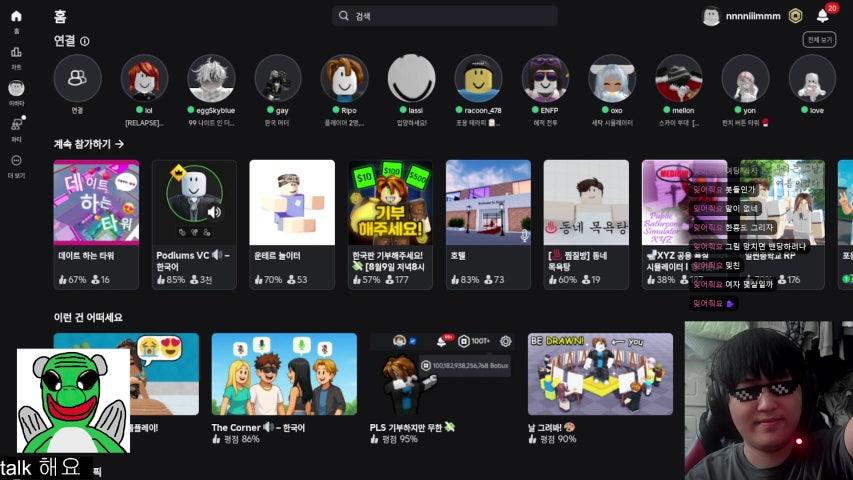Image resolution: width=853 pixels, height=480 pixels.
Task: Click the streamer webcam overlay
Action: pos(769,401)
